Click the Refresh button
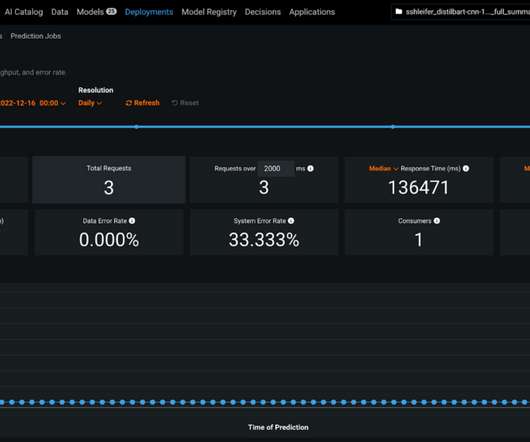 click(142, 103)
